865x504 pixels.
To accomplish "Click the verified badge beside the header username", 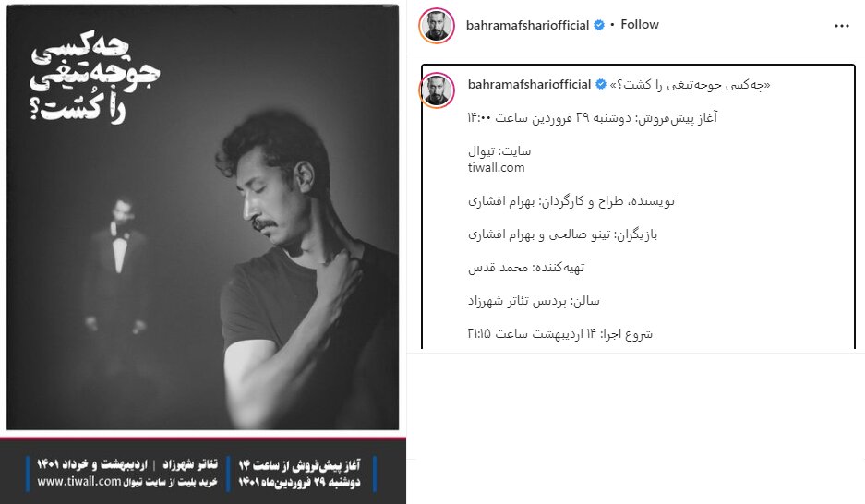I will pos(599,25).
